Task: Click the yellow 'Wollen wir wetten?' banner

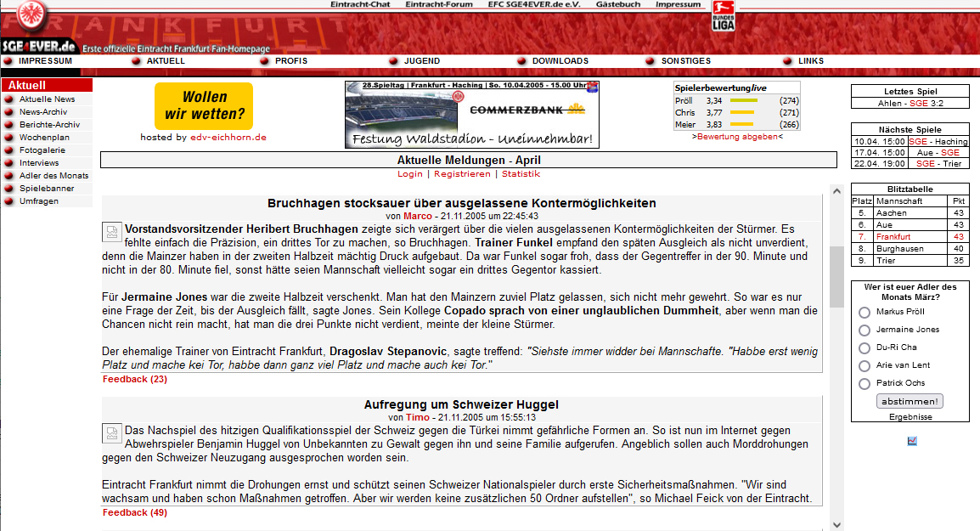Action: click(x=204, y=106)
